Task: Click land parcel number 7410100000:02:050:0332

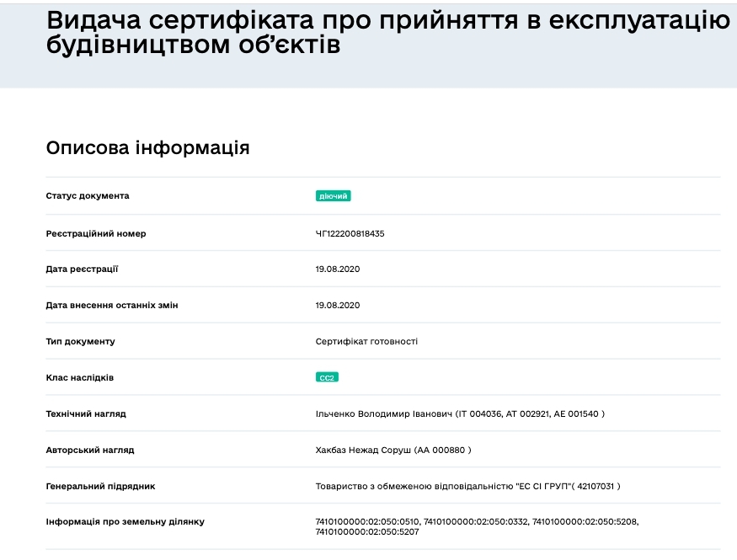Action: tap(476, 521)
